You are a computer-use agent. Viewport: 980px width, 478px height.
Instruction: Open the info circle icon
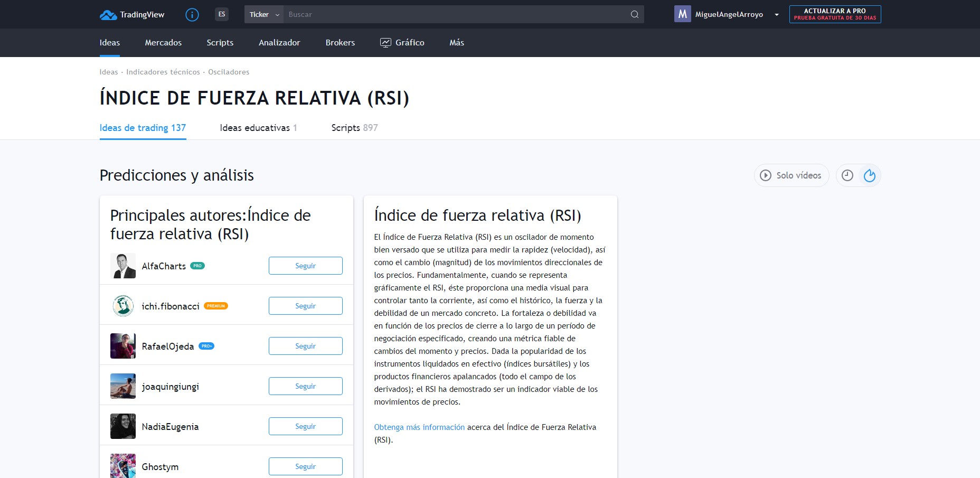click(192, 15)
